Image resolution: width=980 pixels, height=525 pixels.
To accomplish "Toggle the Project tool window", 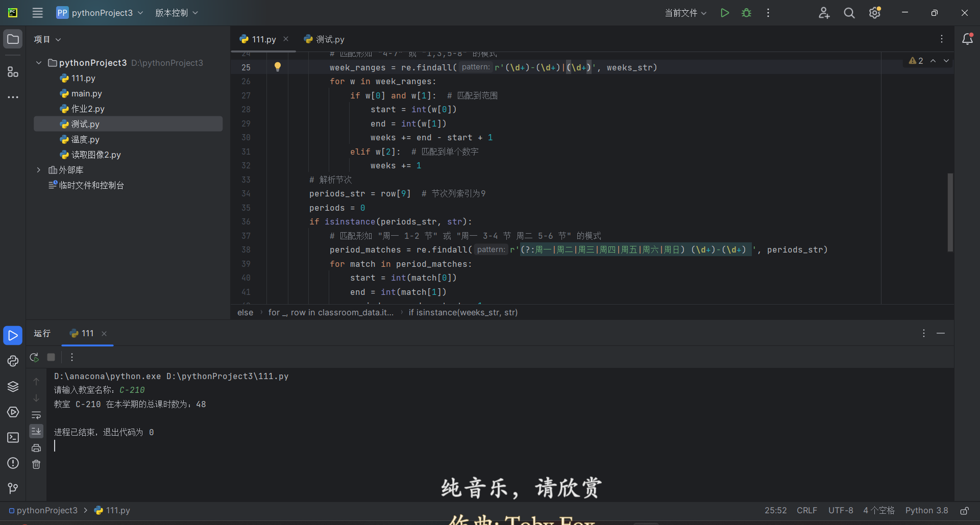I will coord(13,39).
